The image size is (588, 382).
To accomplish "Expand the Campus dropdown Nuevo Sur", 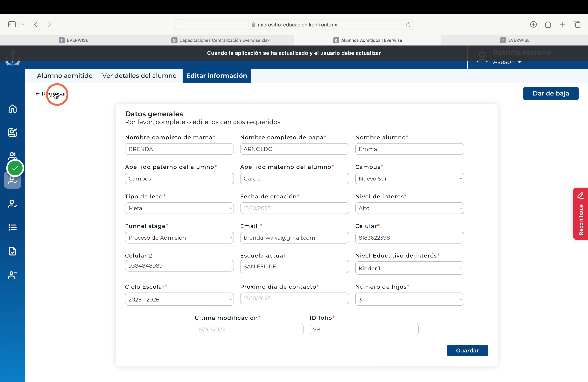I will 409,178.
